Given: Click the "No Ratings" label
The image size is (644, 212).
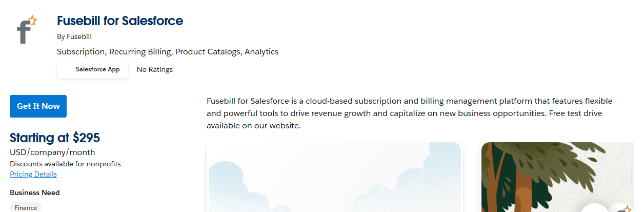Looking at the screenshot, I should (x=155, y=69).
